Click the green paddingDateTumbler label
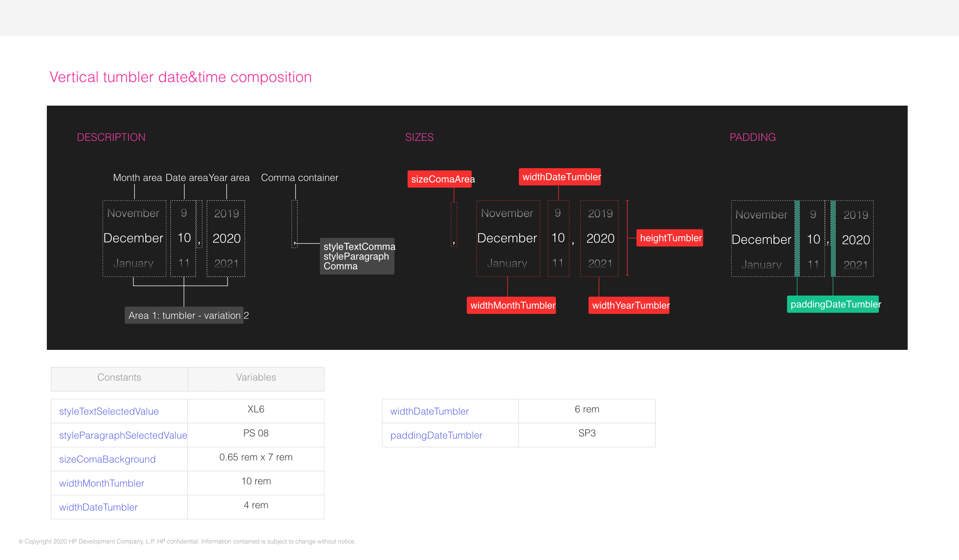The image size is (959, 560). (833, 304)
